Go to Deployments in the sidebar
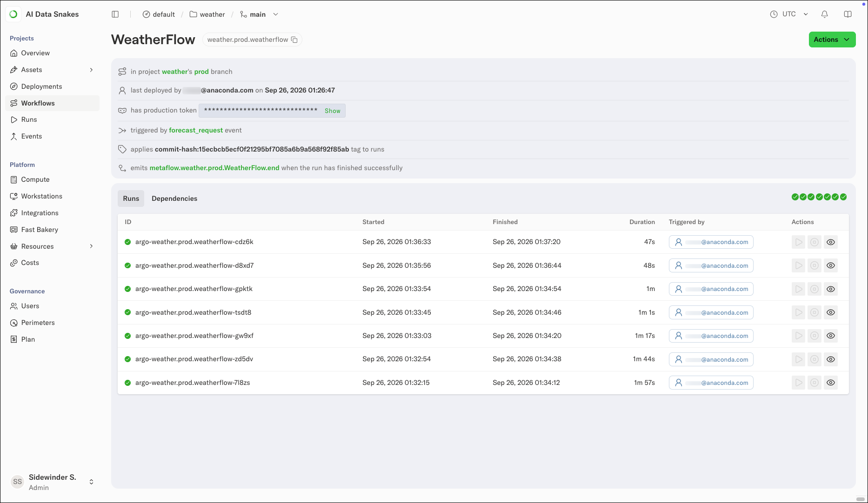Viewport: 868px width, 503px height. pyautogui.click(x=53, y=86)
